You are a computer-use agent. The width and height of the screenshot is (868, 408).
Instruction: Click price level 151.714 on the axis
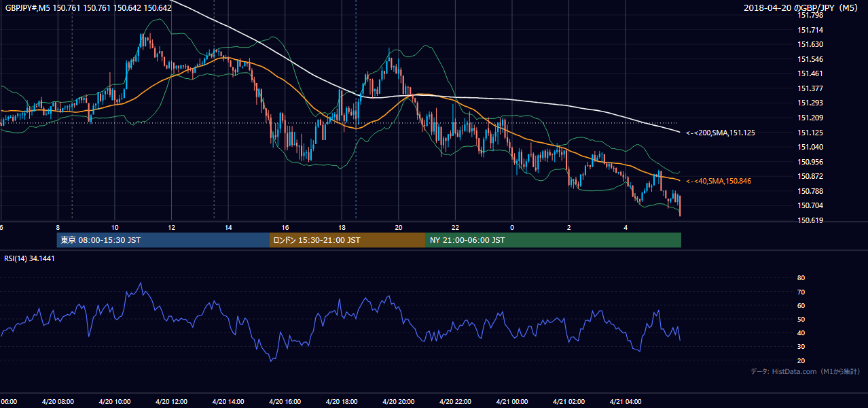(810, 30)
